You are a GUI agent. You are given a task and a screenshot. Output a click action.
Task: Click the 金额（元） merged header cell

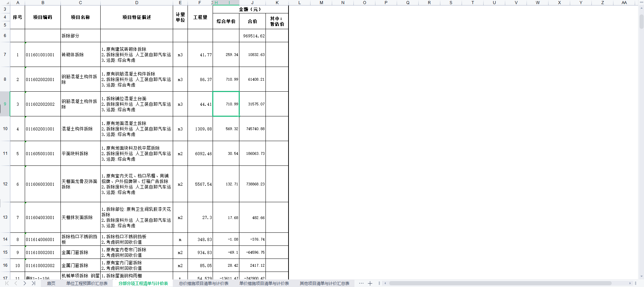250,9
